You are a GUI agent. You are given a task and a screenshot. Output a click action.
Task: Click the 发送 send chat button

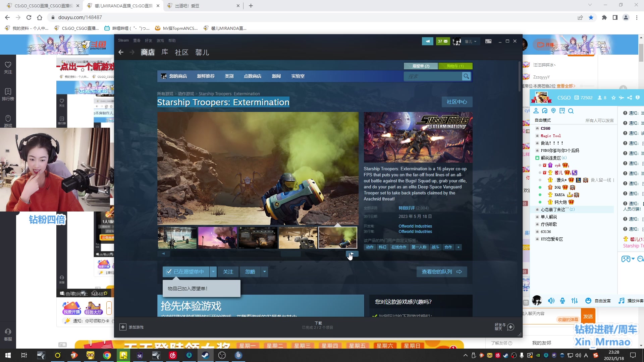click(x=588, y=316)
